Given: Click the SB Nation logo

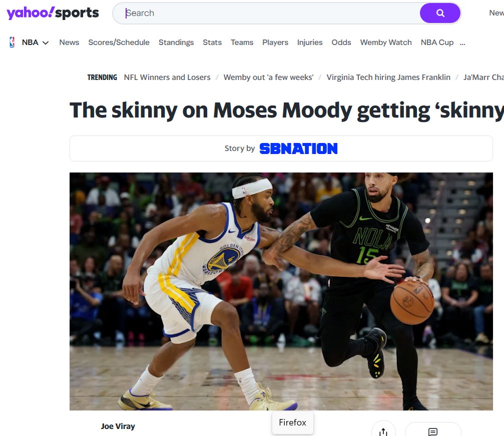Looking at the screenshot, I should [298, 148].
